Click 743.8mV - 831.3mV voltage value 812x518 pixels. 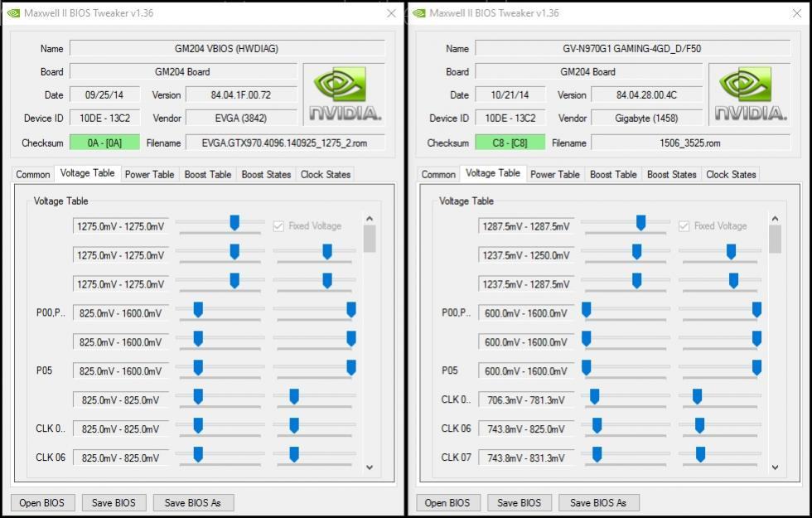coord(526,457)
